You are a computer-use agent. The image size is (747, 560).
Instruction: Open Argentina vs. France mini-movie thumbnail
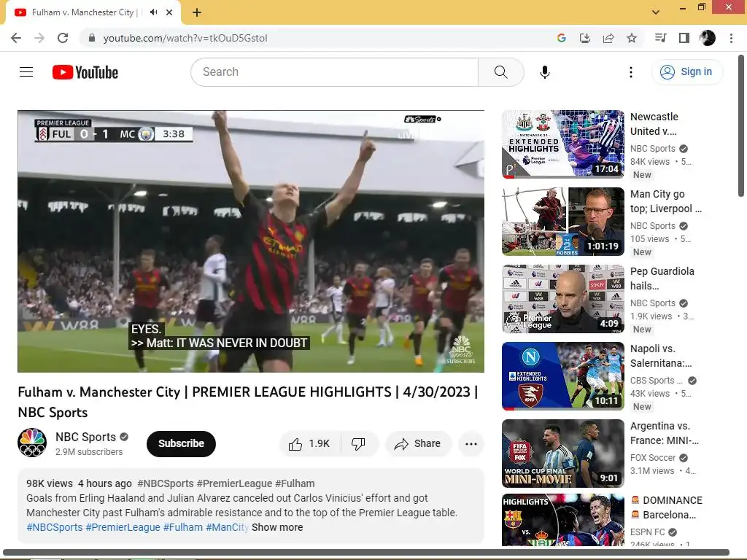[x=563, y=454]
